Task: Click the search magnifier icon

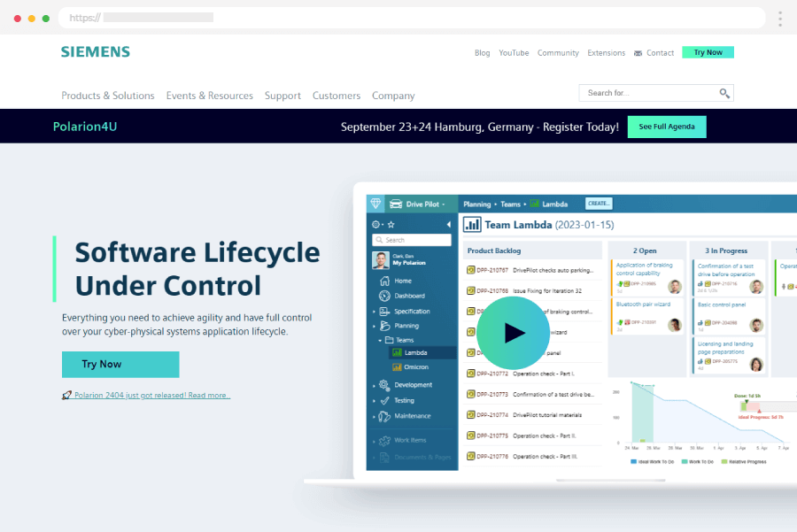Action: coord(723,93)
